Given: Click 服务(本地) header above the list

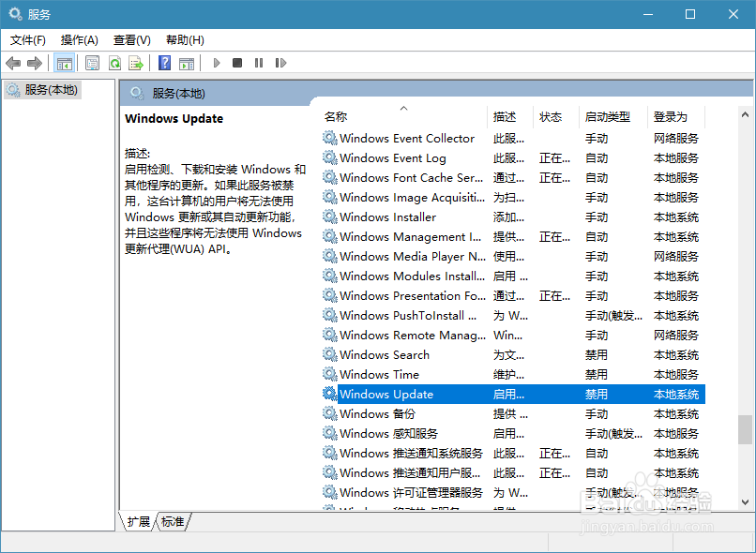Looking at the screenshot, I should (178, 93).
